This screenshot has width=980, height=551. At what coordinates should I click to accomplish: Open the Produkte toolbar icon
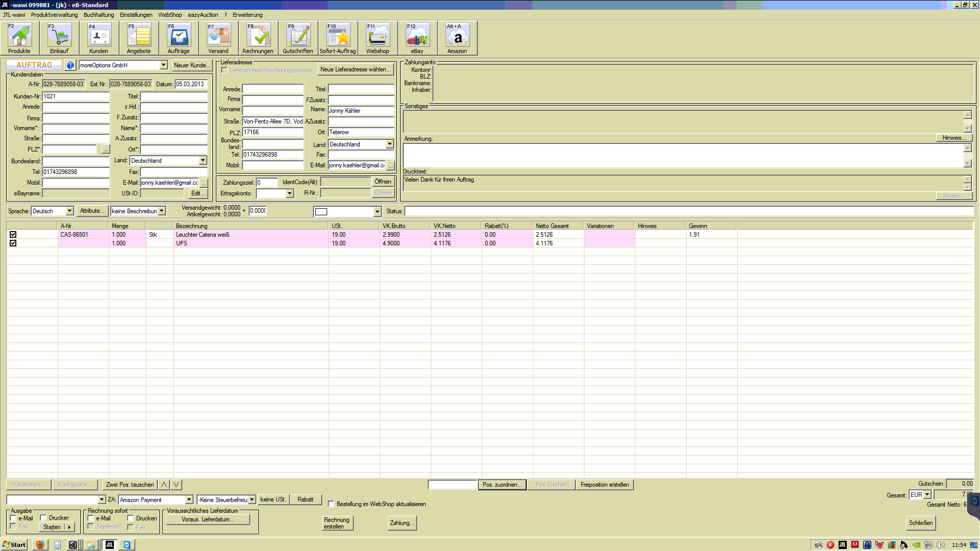pyautogui.click(x=20, y=38)
